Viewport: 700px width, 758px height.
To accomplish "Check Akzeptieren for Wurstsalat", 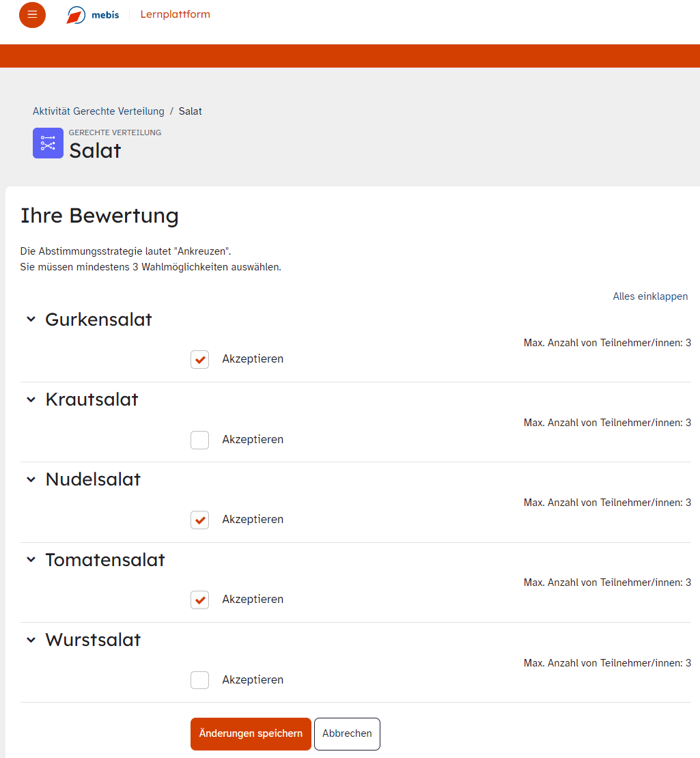I will 199,680.
